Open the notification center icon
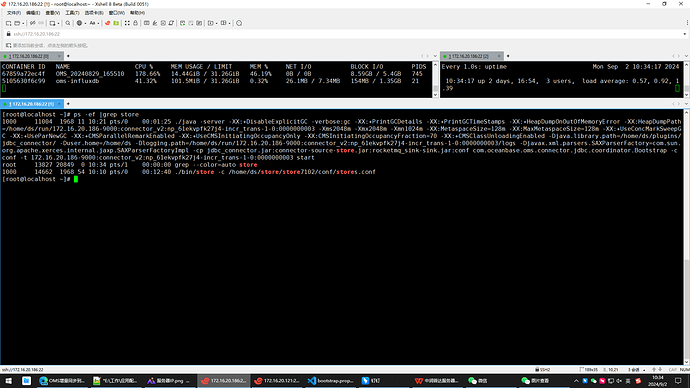 tap(678, 381)
